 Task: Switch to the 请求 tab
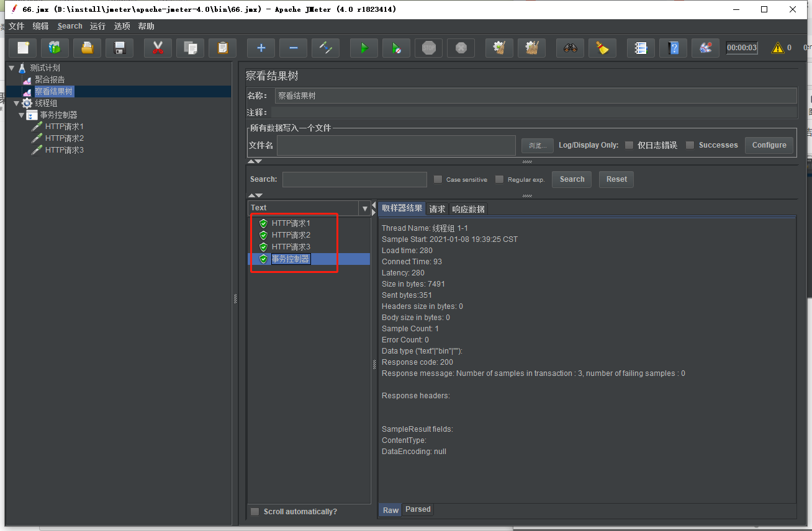(437, 209)
